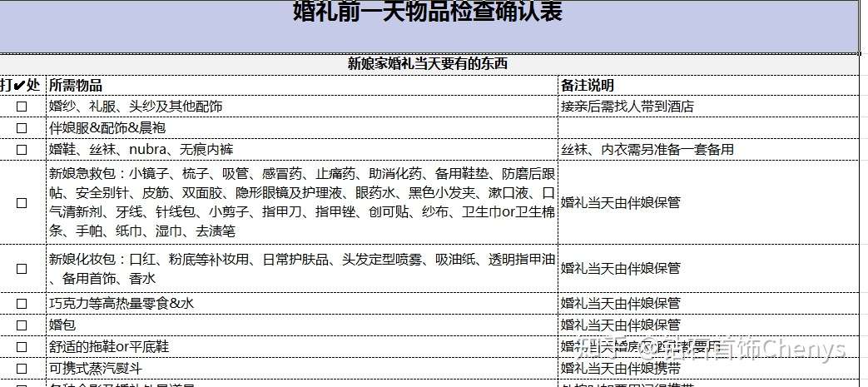Select cell 可携式蒸汽熨斗
The height and width of the screenshot is (387, 868).
pos(302,369)
